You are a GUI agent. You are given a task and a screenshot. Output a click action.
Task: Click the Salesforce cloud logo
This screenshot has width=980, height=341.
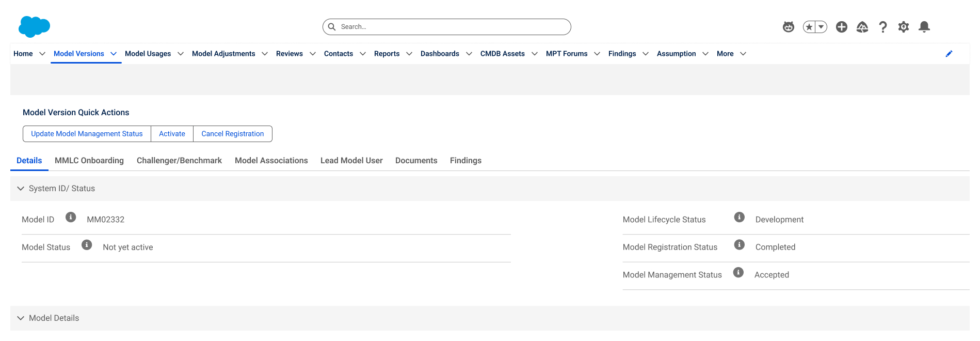(34, 26)
